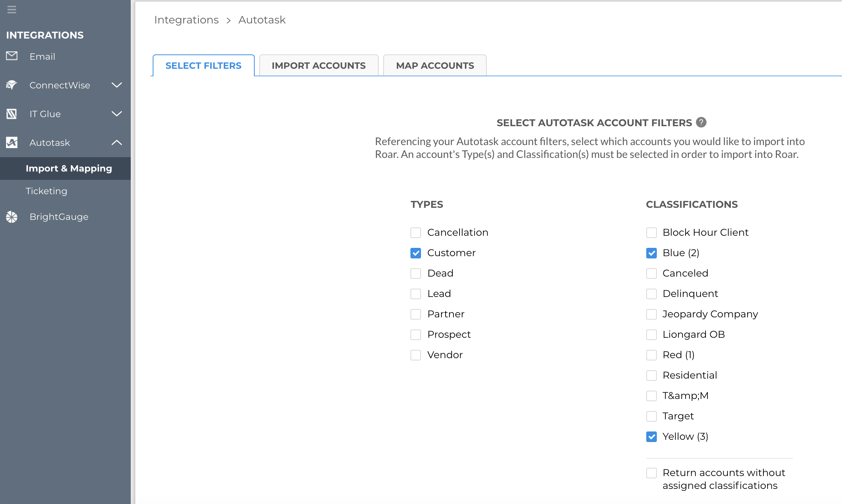
Task: Expand the IT Glue submenu chevron
Action: coord(117,114)
